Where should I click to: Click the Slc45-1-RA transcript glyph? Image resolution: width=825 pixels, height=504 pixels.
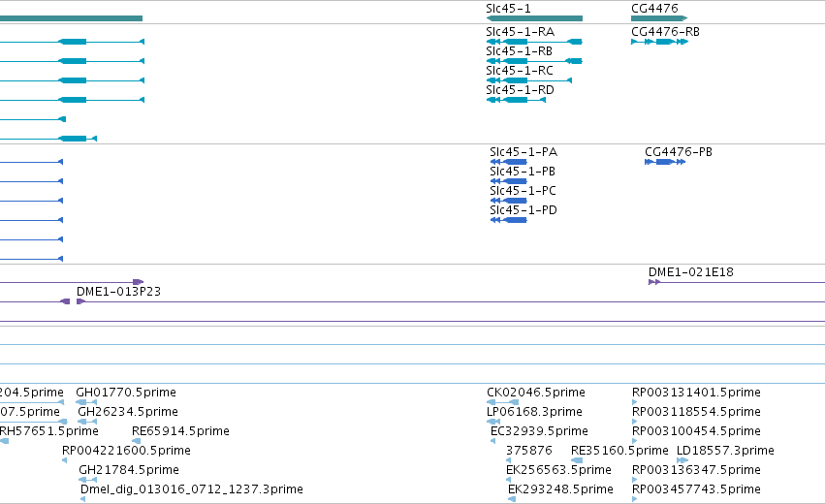point(534,42)
